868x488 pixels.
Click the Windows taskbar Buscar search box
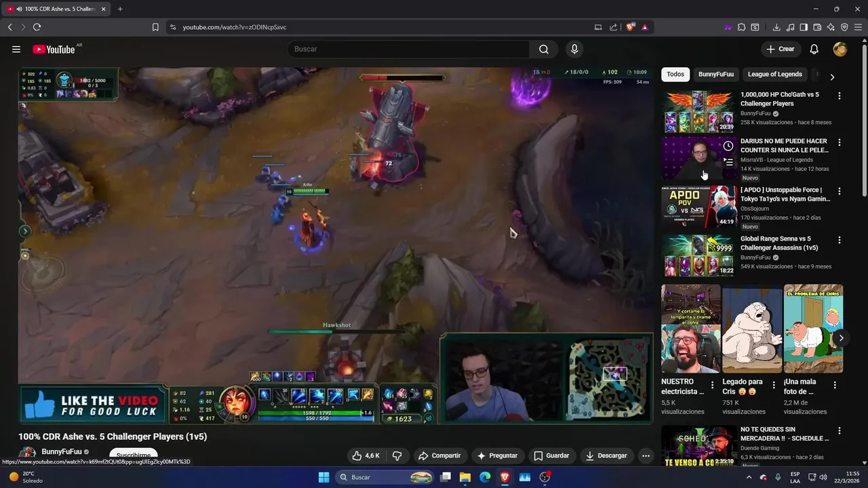[384, 477]
